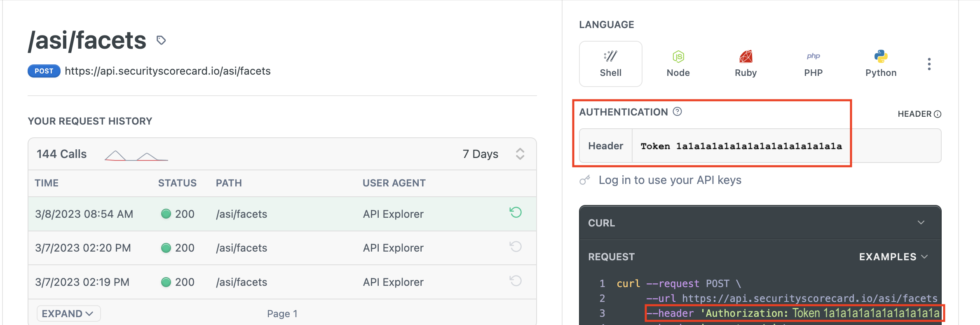This screenshot has height=325, width=980.
Task: Click the tag icon beside /asi/facets title
Action: click(161, 40)
